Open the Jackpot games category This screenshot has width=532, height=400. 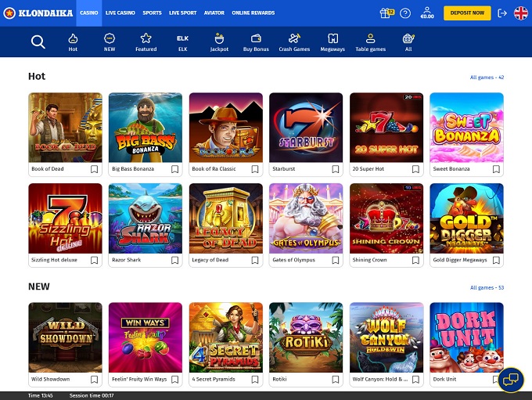219,42
